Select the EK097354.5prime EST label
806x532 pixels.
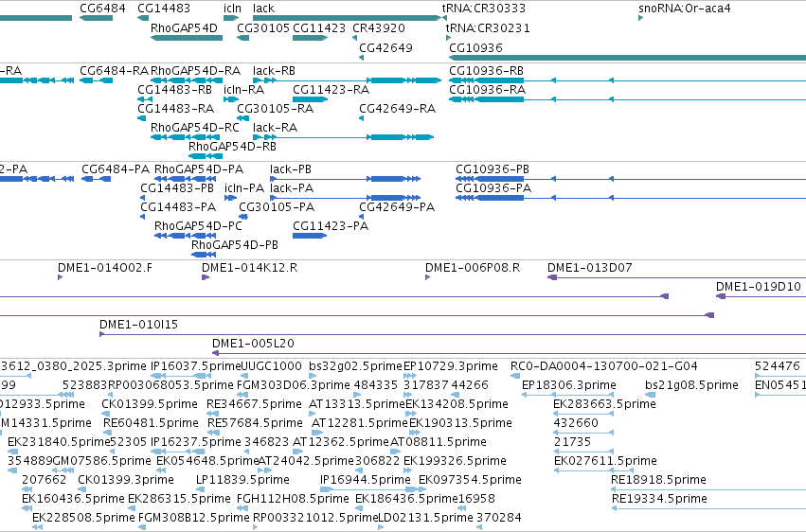click(x=470, y=480)
